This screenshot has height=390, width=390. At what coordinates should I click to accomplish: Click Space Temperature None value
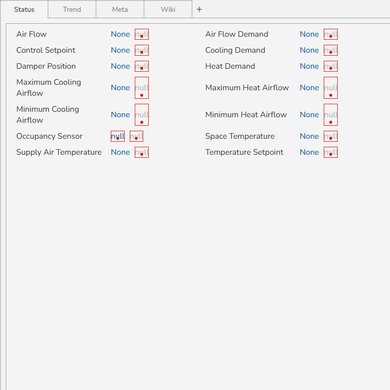(309, 136)
